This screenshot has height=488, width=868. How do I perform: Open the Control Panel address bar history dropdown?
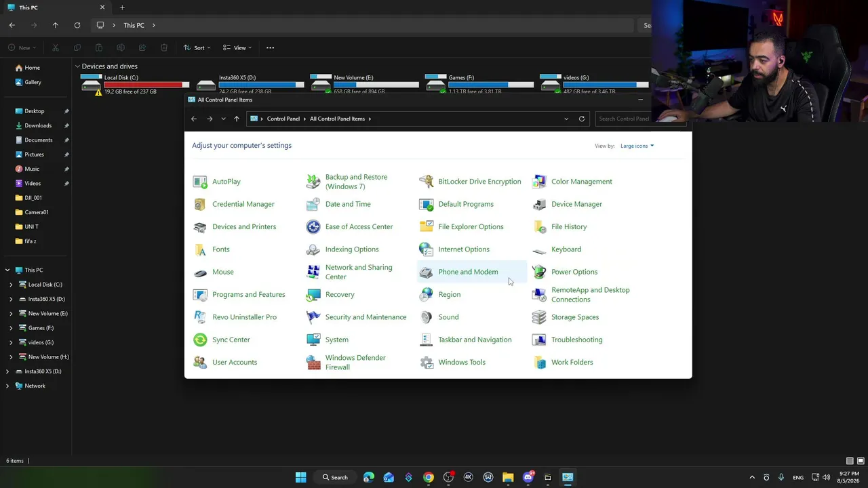566,119
